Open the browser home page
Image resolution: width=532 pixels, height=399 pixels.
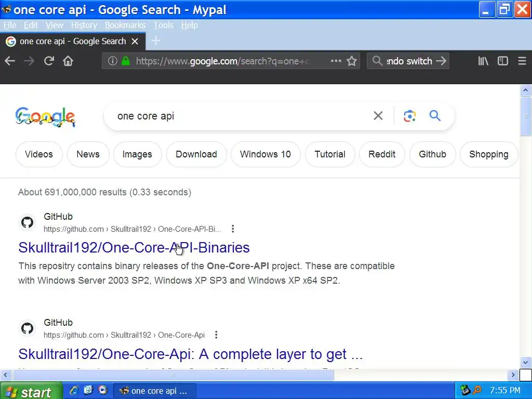(x=68, y=61)
